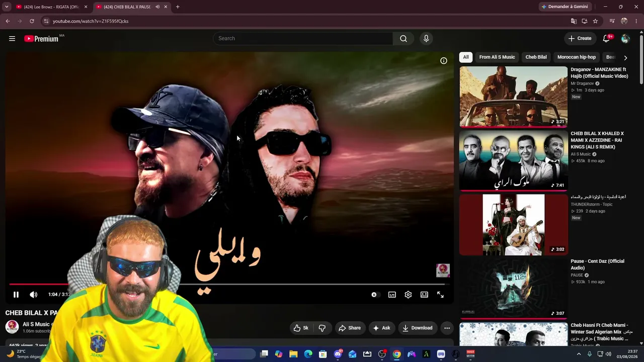Image resolution: width=644 pixels, height=362 pixels.
Task: Open the Draganov - MANZAKINE ft Hajib title
Action: pos(599,73)
